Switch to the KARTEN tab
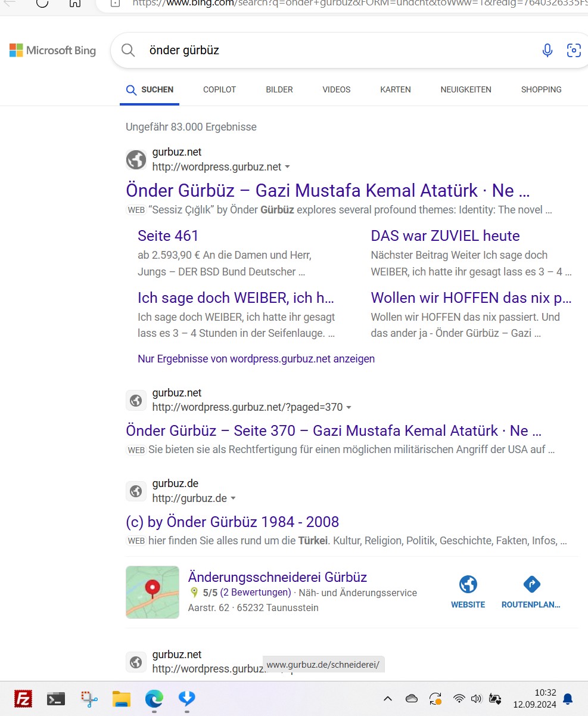Viewport: 588px width, 716px height. coord(396,89)
